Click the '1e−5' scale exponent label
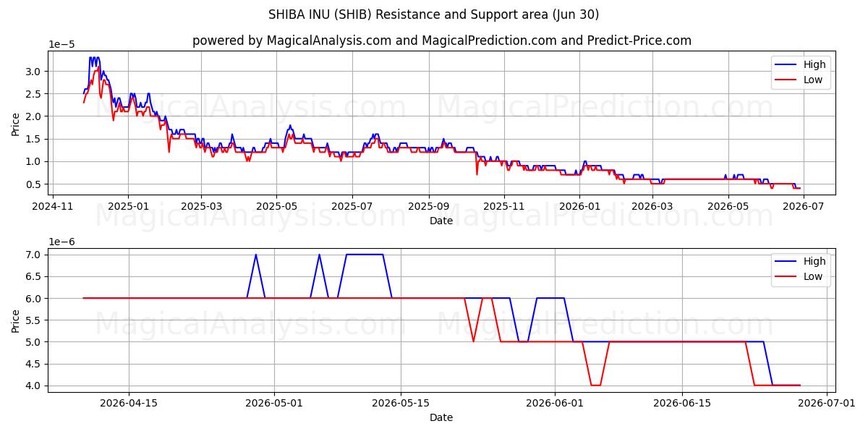The width and height of the screenshot is (868, 434). point(61,45)
